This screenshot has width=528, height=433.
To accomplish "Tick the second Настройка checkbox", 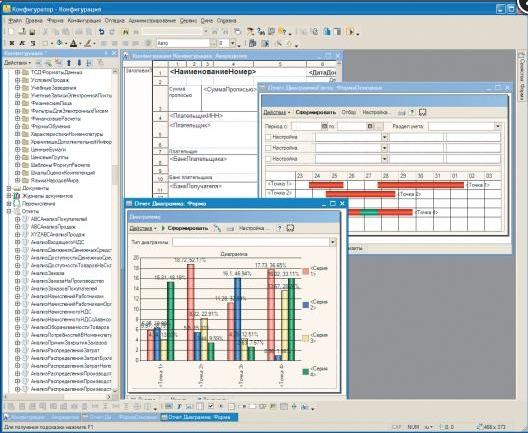I will (x=268, y=148).
